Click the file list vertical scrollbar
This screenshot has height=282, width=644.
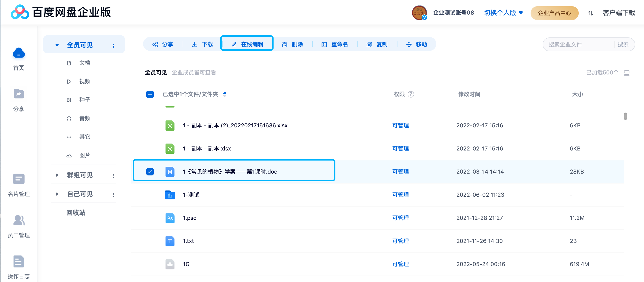click(x=625, y=116)
